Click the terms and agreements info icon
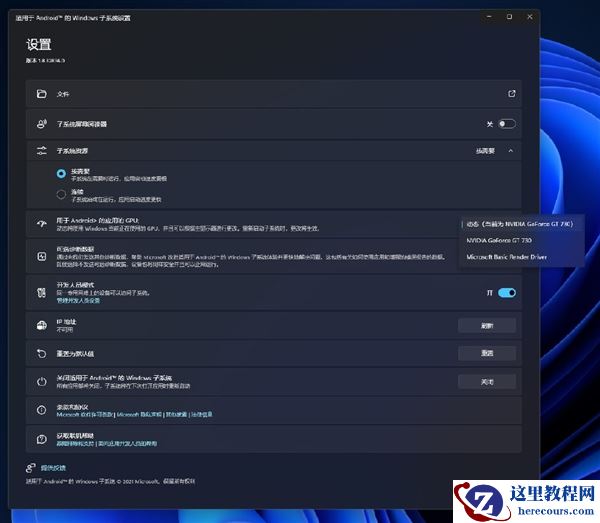 [41, 410]
